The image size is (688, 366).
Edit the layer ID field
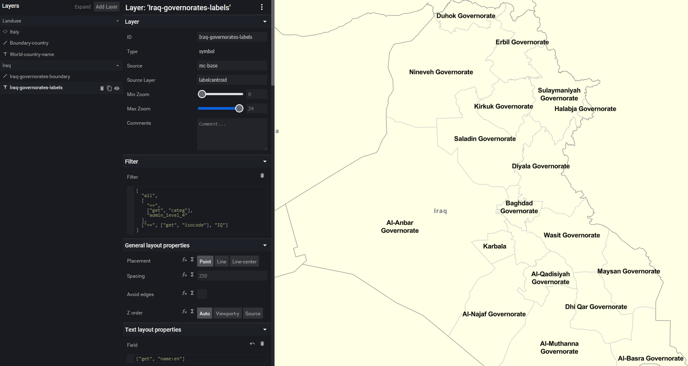point(232,37)
